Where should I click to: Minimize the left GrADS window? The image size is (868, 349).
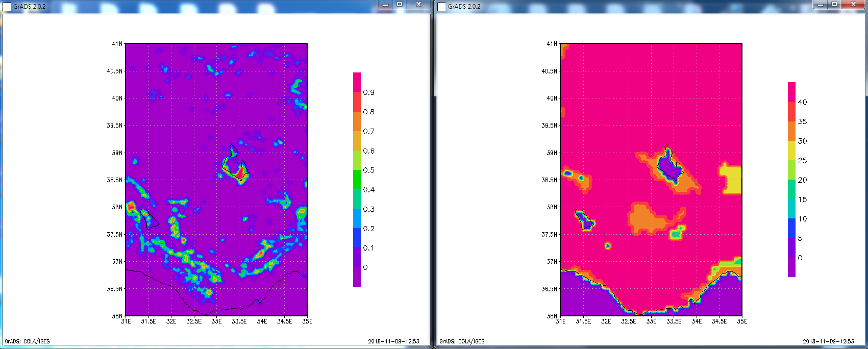(386, 5)
